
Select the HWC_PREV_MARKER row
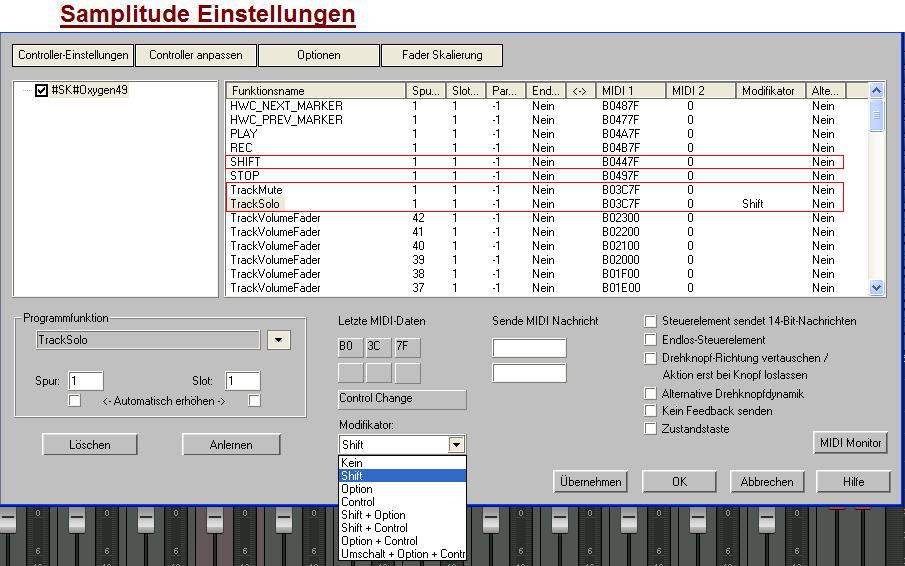(x=546, y=120)
